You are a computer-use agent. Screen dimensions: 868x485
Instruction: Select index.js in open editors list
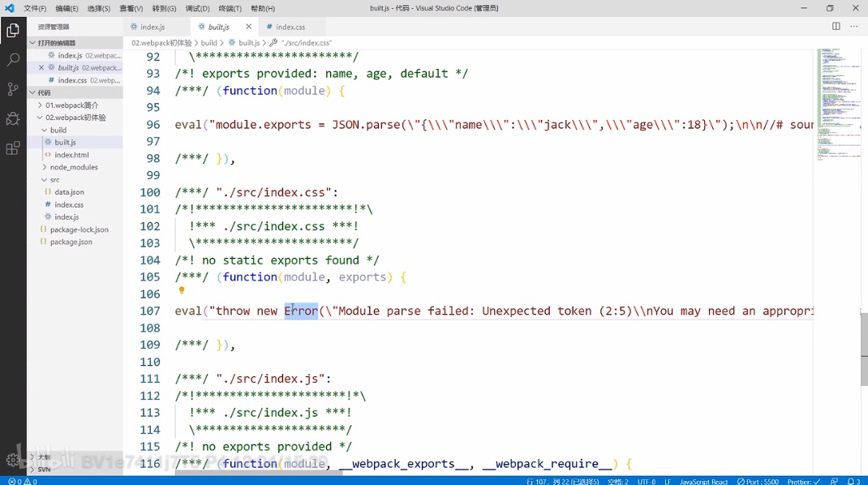tap(75, 55)
